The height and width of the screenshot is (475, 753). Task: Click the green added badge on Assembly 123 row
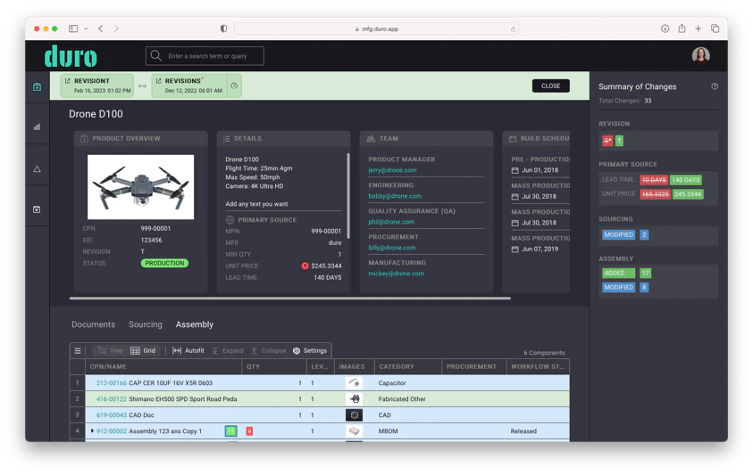pyautogui.click(x=231, y=431)
